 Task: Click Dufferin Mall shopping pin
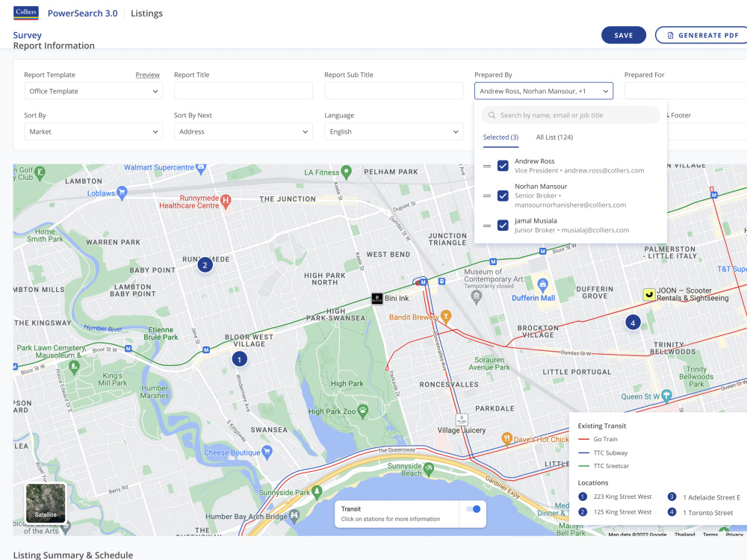[542, 285]
